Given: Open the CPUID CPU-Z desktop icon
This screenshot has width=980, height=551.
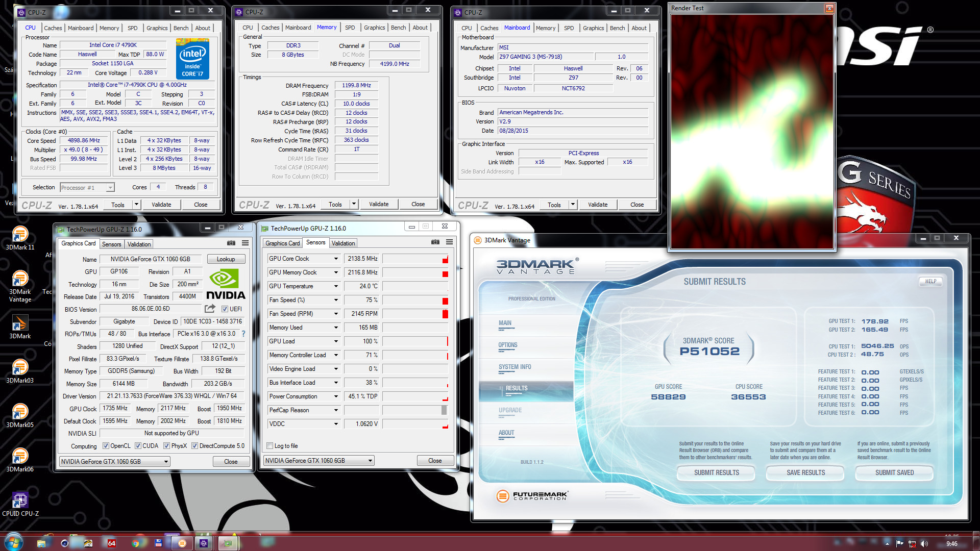Looking at the screenshot, I should [20, 500].
